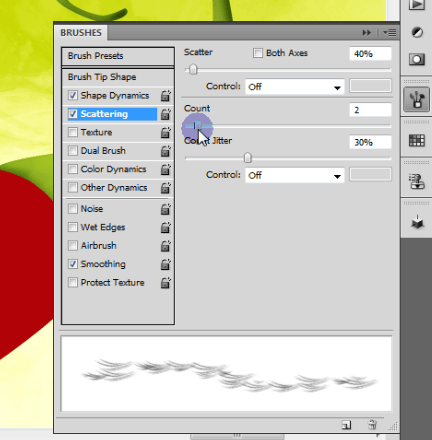
Task: Toggle lock icon for Smoothing
Action: coord(166,264)
